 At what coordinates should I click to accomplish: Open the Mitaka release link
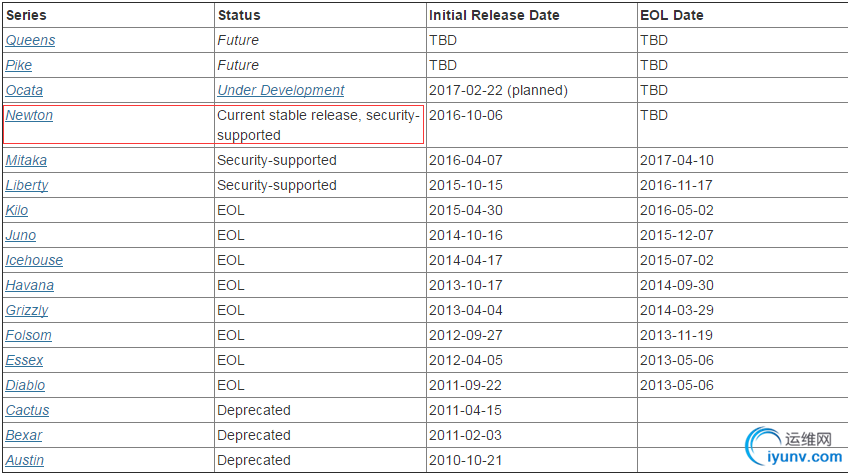(x=26, y=160)
